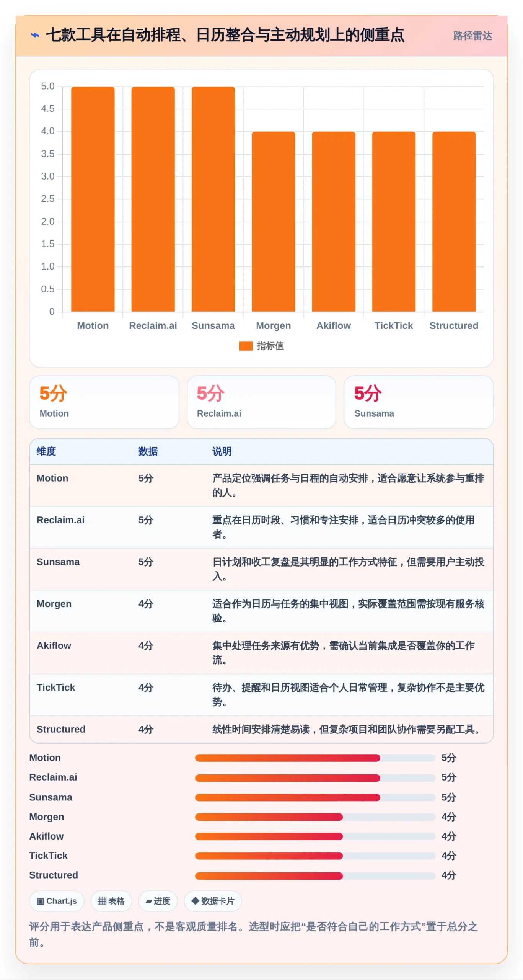Click the TickTick progress bar
The width and height of the screenshot is (523, 980).
coord(315,856)
